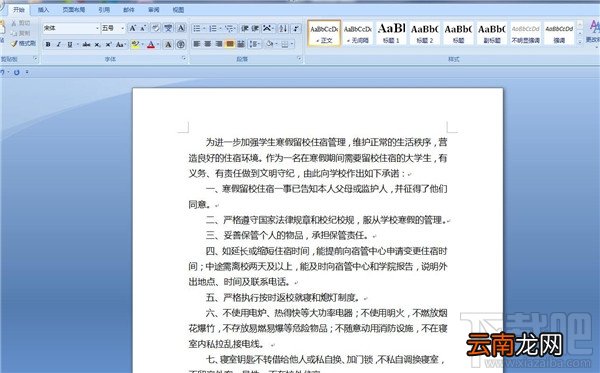The image size is (600, 373).
Task: Toggle center text alignment
Action: (208, 44)
